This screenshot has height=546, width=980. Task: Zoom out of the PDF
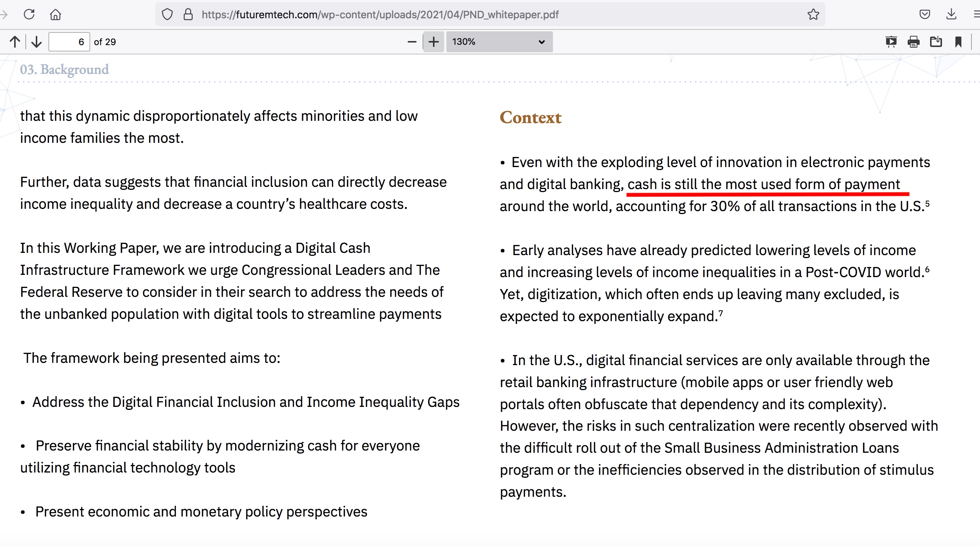pos(412,41)
